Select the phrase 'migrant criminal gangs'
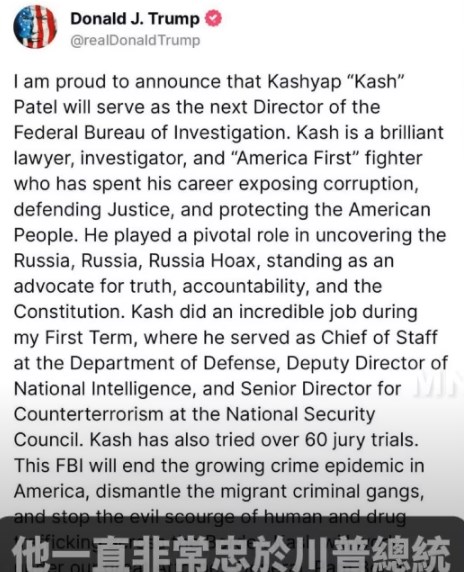Screen dimensions: 464x572 tap(321, 491)
